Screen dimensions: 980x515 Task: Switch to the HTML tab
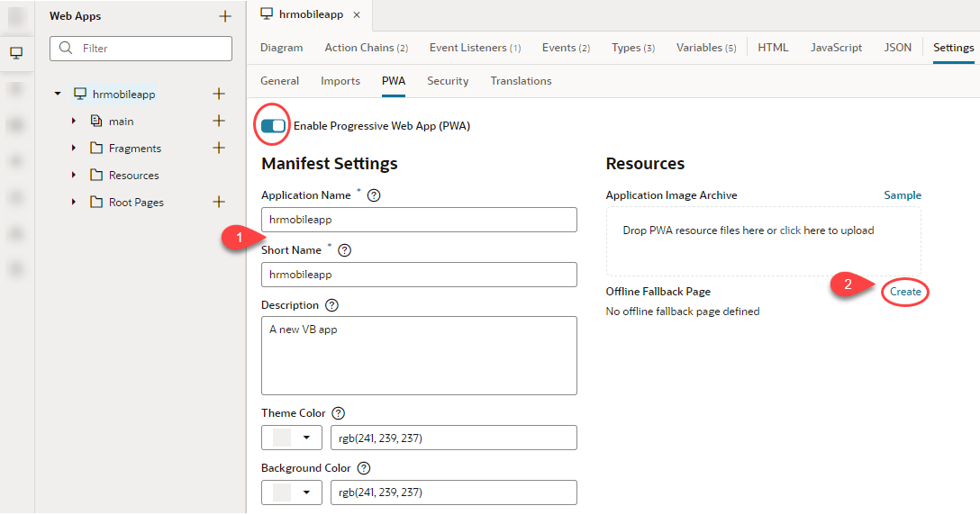pyautogui.click(x=773, y=48)
